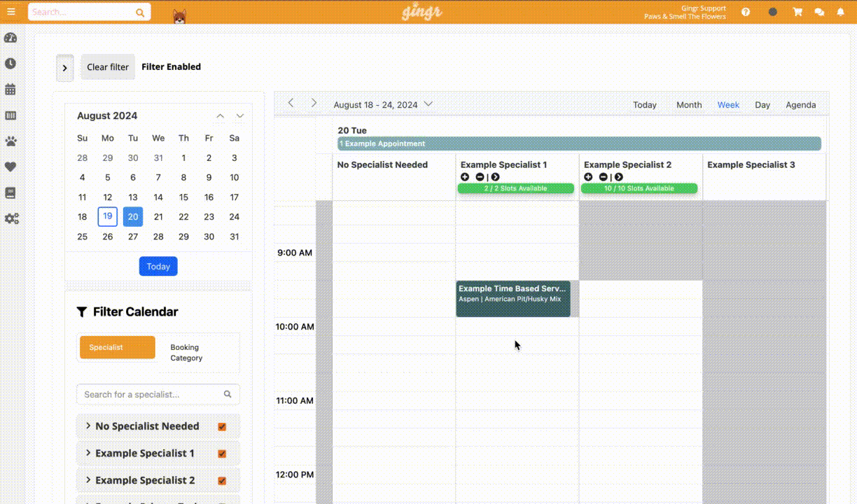The height and width of the screenshot is (504, 857).
Task: Uncheck the Example Specialist 2 checkbox
Action: pyautogui.click(x=222, y=481)
